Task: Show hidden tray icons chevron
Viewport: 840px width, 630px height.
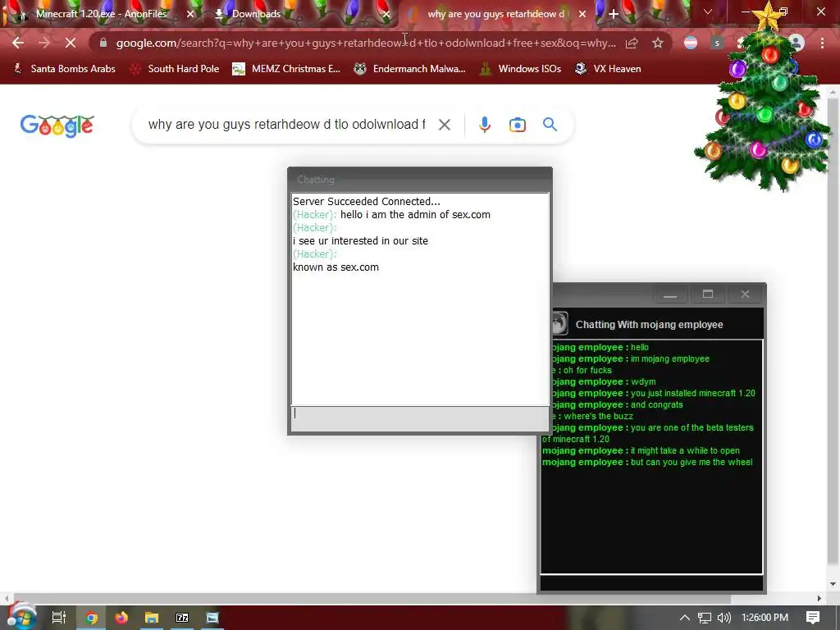Action: pyautogui.click(x=685, y=618)
